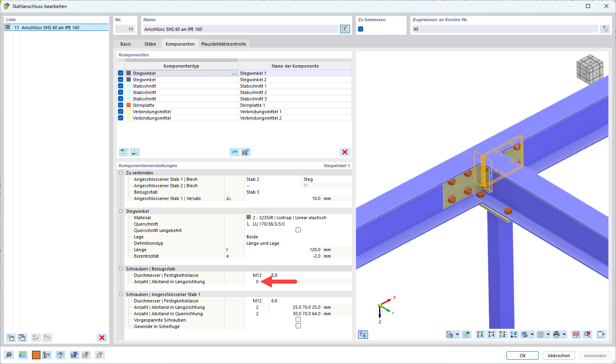Switch to the Plausibilitätskontrolle tab
616x364 pixels.
tap(223, 44)
